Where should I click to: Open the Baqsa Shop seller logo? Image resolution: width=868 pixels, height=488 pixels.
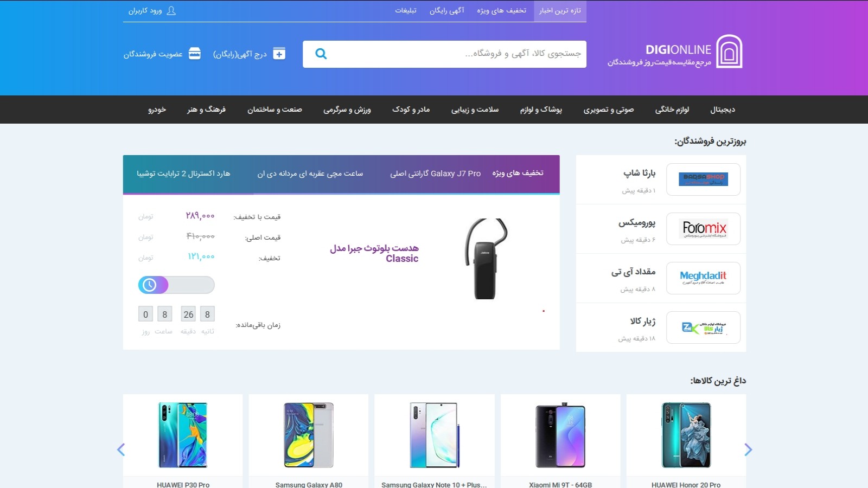(704, 179)
